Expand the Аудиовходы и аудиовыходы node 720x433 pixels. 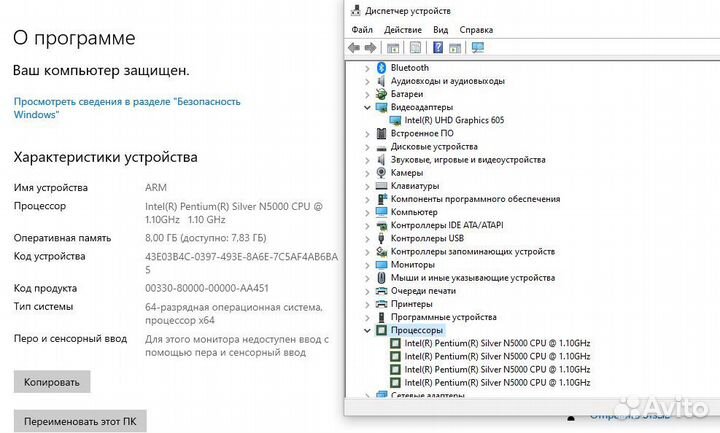pyautogui.click(x=367, y=82)
